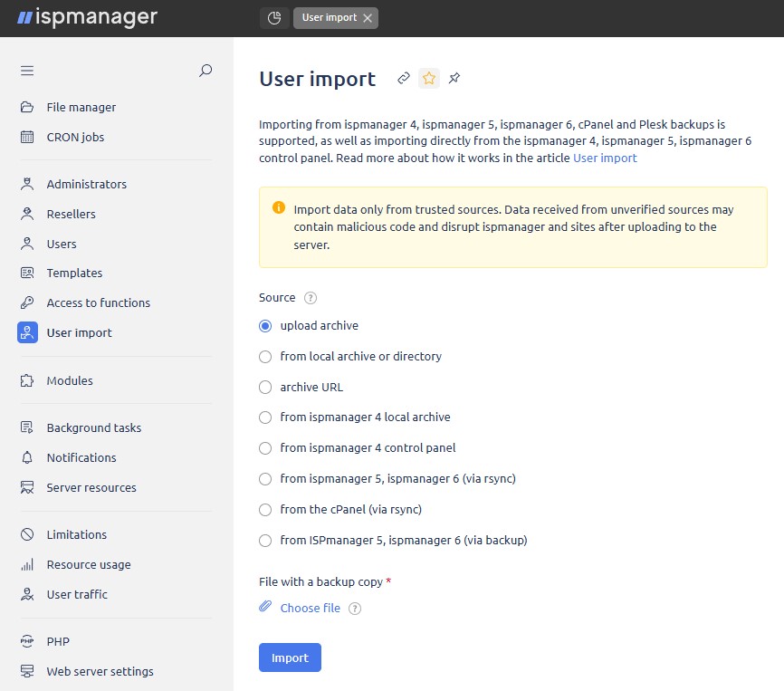View Server resources
The height and width of the screenshot is (691, 784).
click(91, 487)
